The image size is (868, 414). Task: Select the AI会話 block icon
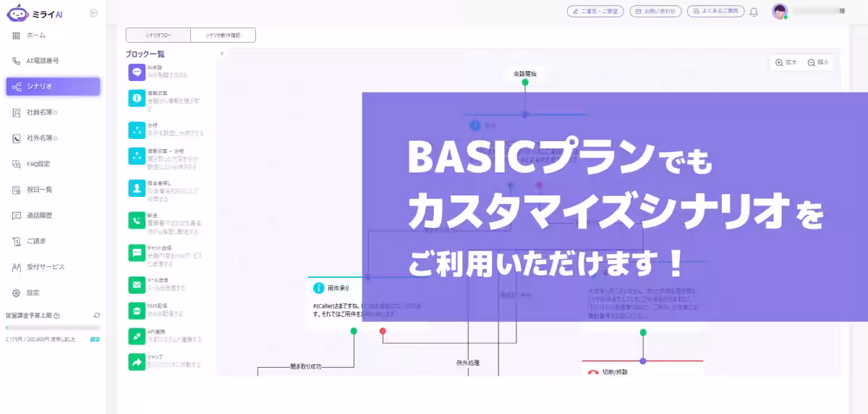pos(137,72)
